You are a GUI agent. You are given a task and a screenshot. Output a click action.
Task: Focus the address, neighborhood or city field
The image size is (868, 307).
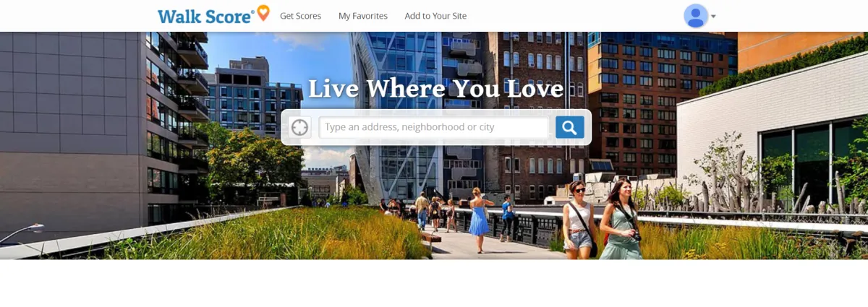point(434,127)
